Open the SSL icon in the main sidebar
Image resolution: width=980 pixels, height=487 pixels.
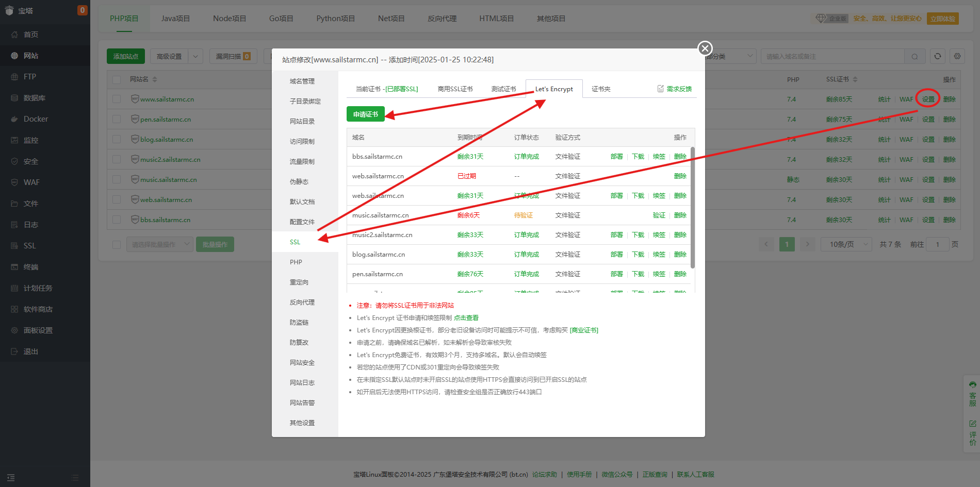coord(14,246)
